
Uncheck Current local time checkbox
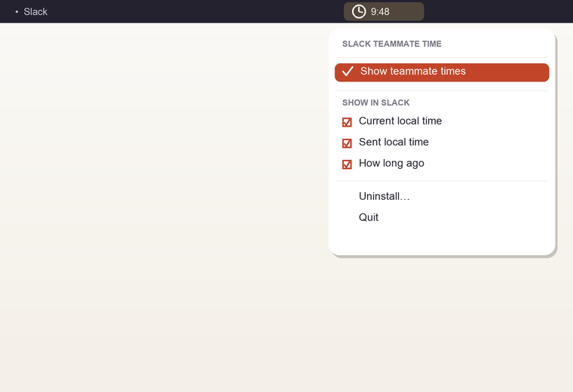(x=347, y=122)
